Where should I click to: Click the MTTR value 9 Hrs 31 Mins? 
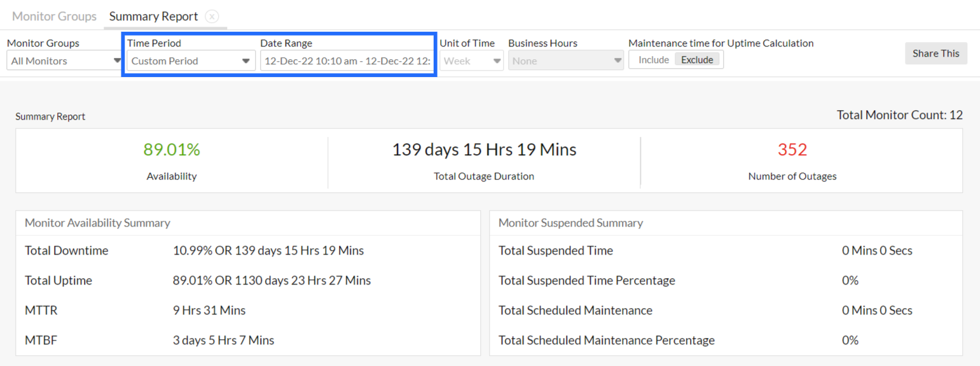click(x=209, y=311)
